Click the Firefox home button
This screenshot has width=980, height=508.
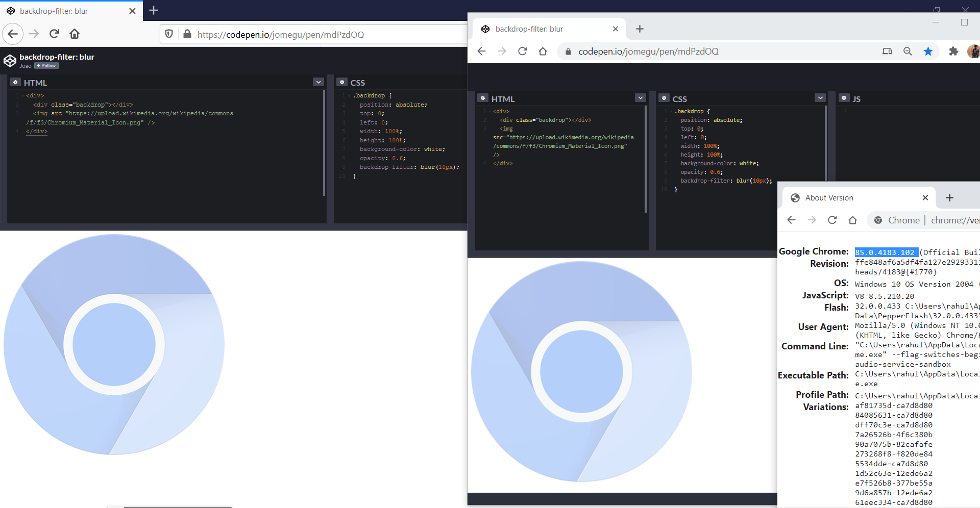pos(75,34)
